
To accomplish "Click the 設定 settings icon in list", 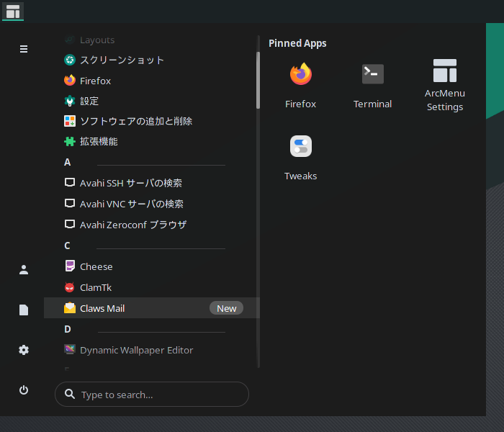I will coord(70,101).
